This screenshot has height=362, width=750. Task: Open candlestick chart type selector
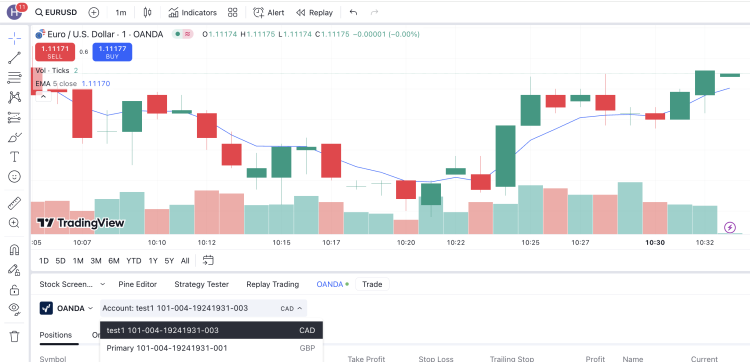(147, 12)
